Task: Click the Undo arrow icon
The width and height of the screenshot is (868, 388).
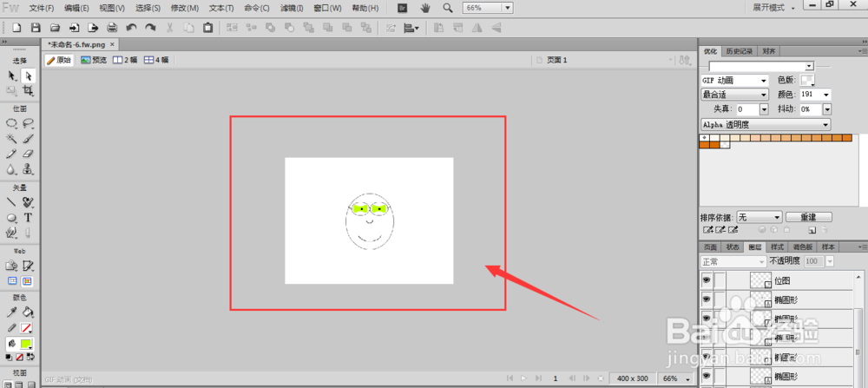Action: tap(131, 27)
